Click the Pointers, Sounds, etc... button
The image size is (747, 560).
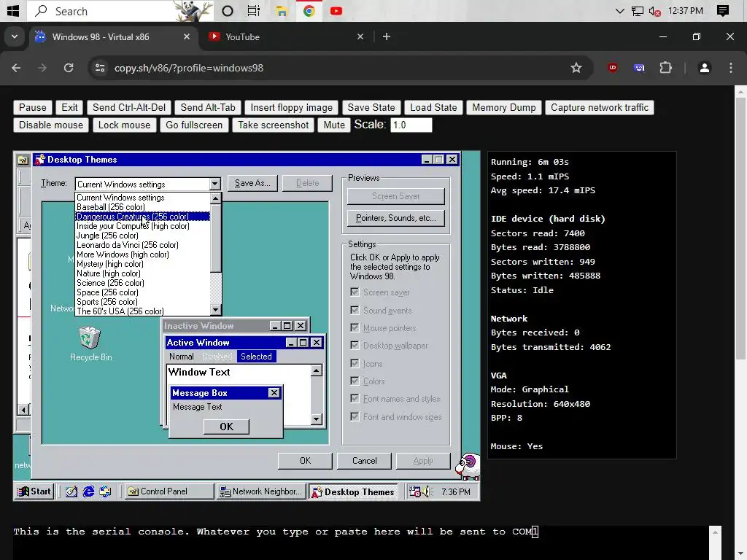(x=395, y=218)
